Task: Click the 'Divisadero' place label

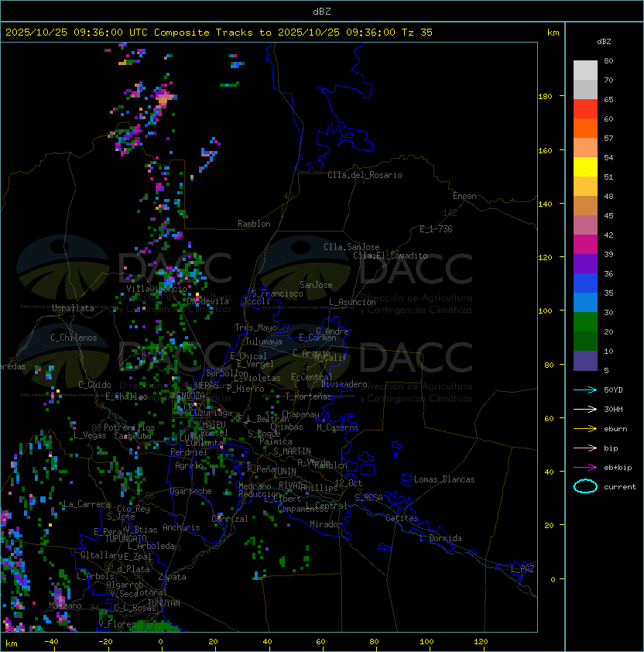Action: click(344, 384)
